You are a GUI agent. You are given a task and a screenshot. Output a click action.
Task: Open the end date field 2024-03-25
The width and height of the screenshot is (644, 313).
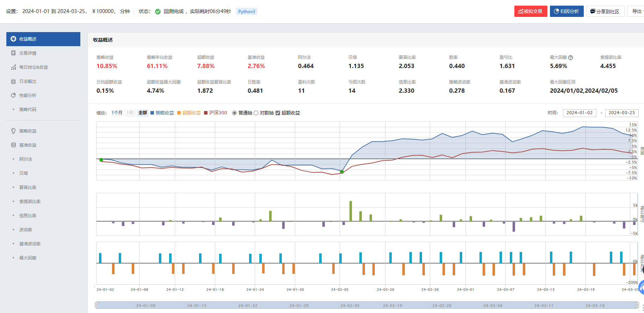coord(621,113)
